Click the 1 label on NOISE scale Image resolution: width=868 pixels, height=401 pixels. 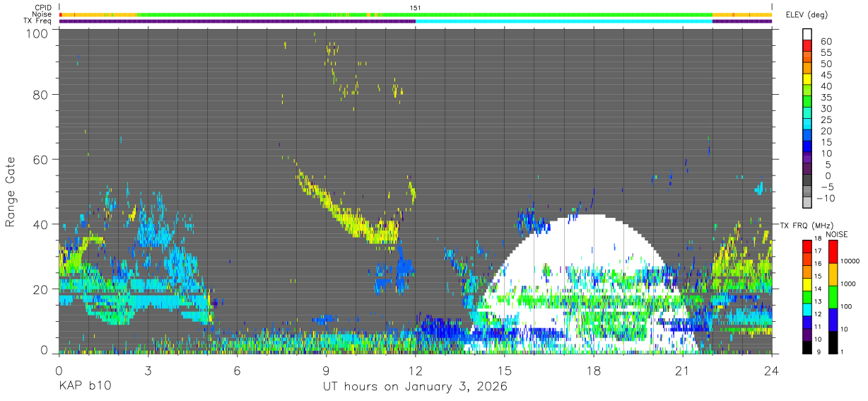point(843,351)
